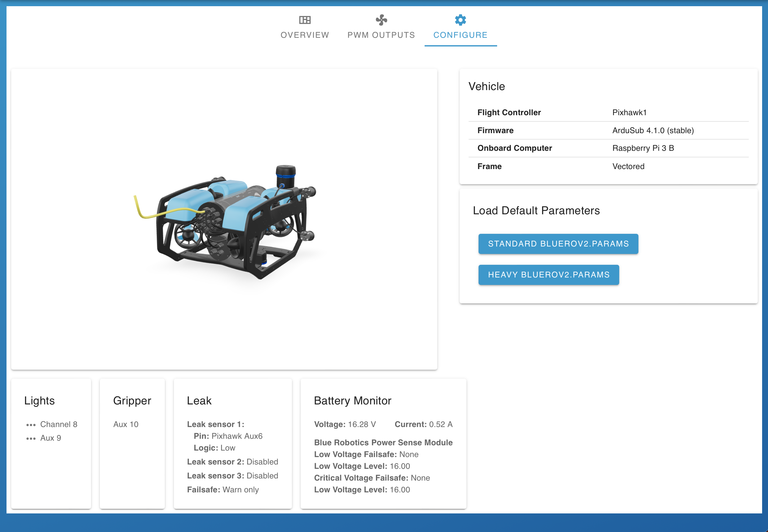Click the BlueROV2 3D vehicle model
Screen dimensions: 768x532
pos(226,222)
